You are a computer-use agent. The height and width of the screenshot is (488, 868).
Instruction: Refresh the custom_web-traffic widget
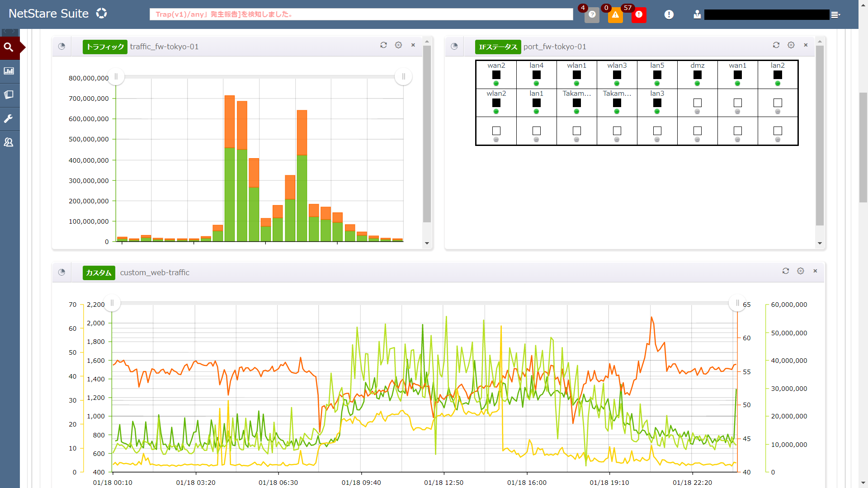tap(786, 271)
